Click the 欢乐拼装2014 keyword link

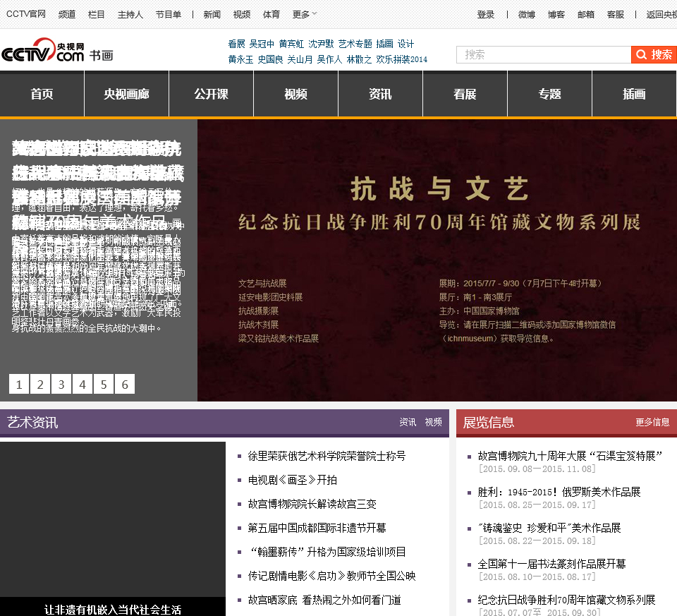pyautogui.click(x=401, y=59)
